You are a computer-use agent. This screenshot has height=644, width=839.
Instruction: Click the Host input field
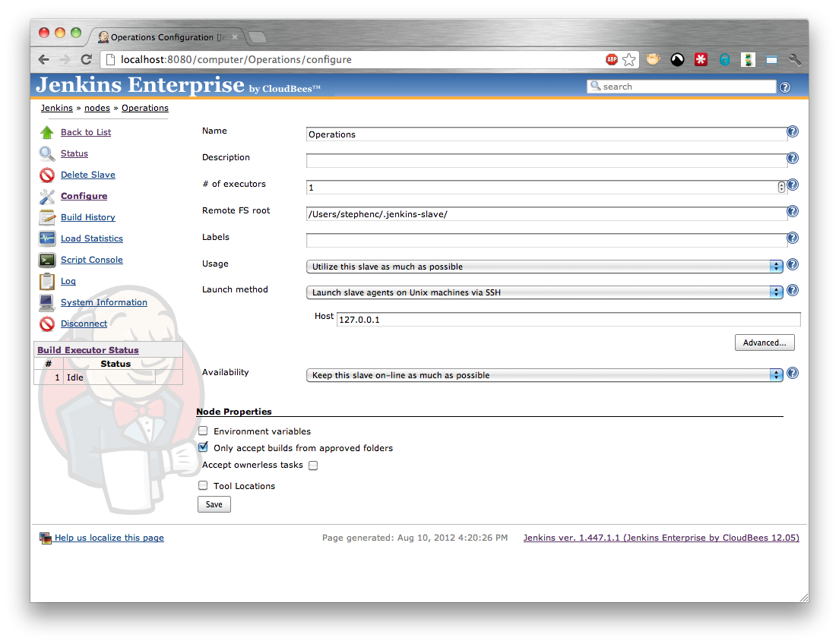click(x=568, y=319)
